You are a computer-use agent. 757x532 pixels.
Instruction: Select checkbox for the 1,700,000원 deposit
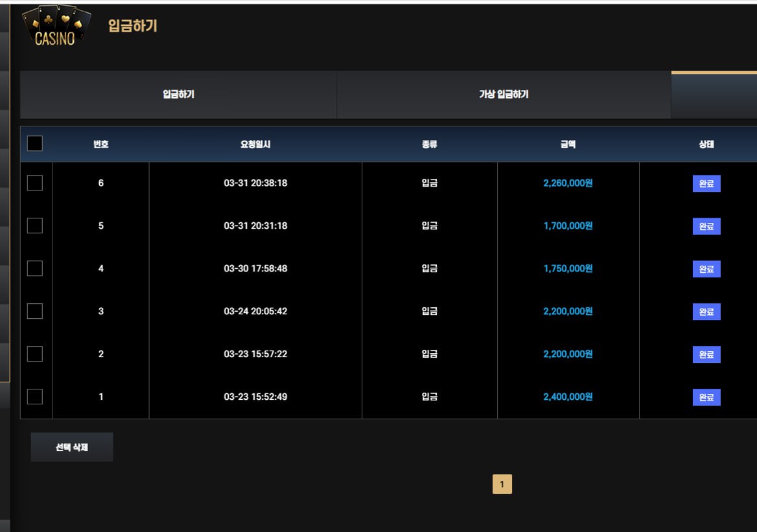pos(35,226)
